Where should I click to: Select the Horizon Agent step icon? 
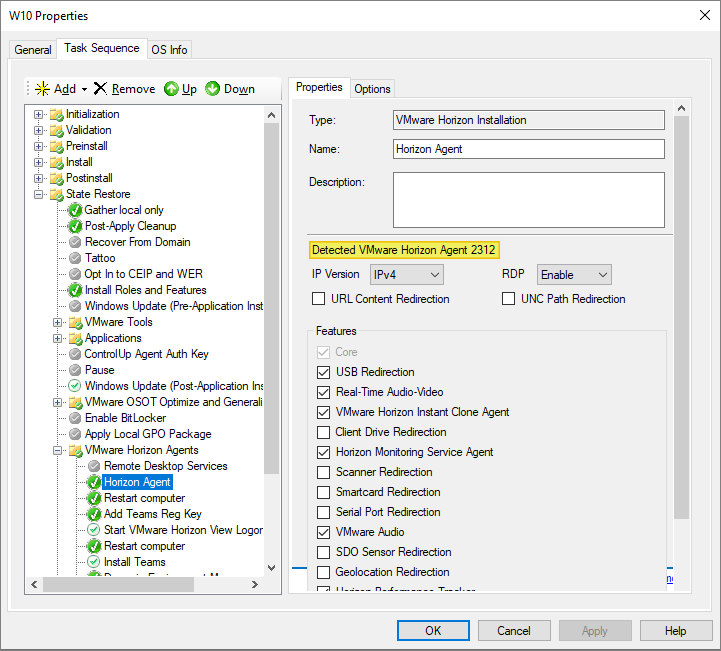click(94, 482)
